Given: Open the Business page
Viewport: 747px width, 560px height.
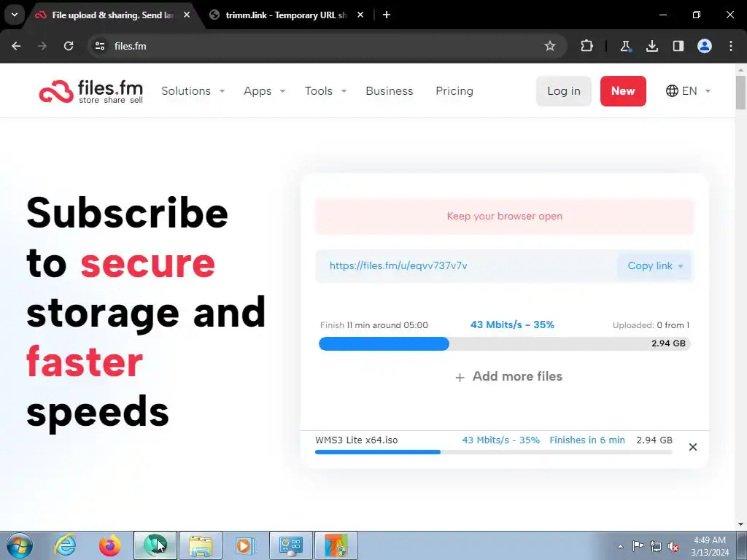Looking at the screenshot, I should coord(390,91).
